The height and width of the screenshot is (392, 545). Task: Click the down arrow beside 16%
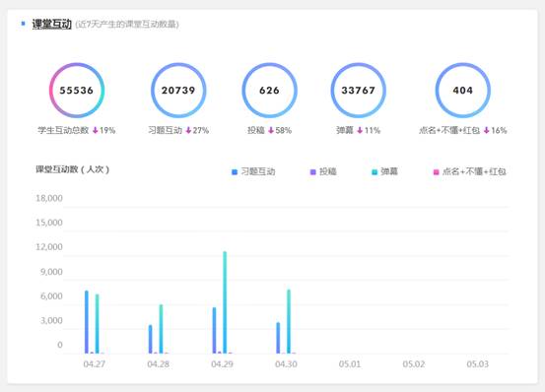[487, 130]
